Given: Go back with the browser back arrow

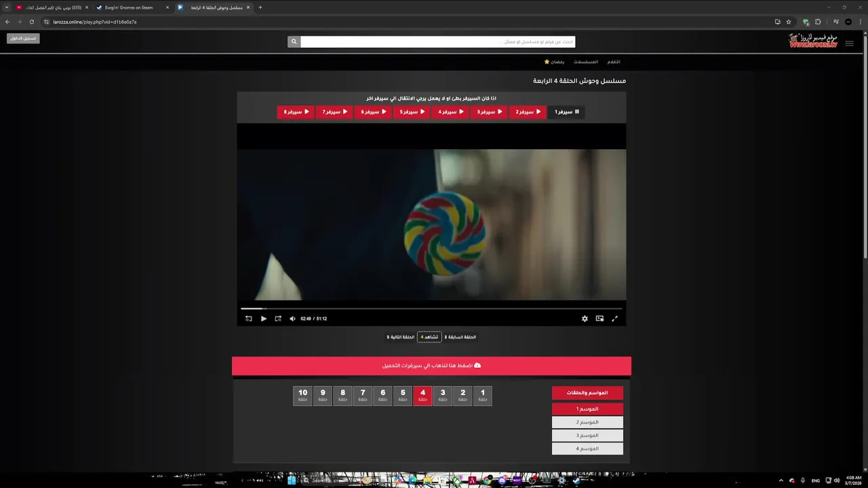Looking at the screenshot, I should 7,22.
